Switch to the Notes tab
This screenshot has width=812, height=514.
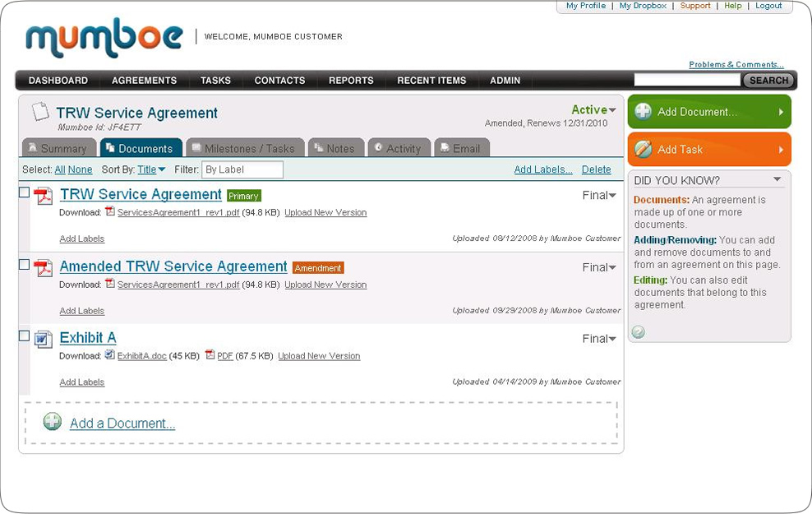(x=336, y=148)
